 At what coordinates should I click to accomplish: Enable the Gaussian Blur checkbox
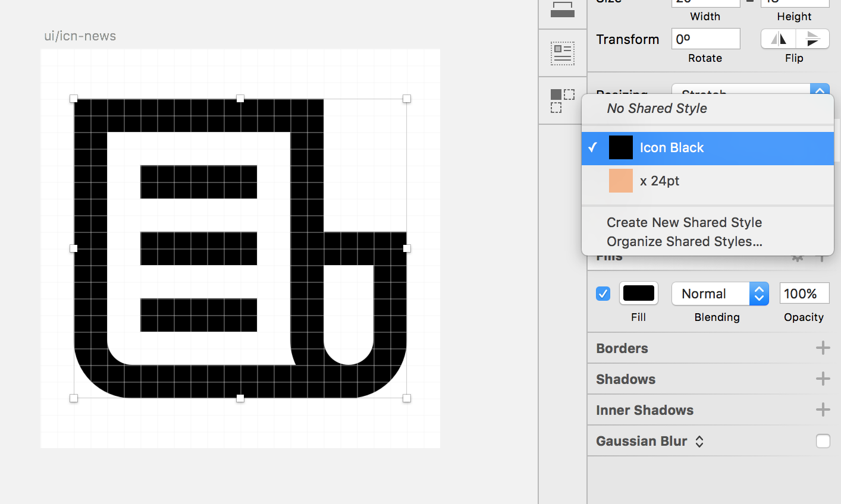pyautogui.click(x=823, y=441)
